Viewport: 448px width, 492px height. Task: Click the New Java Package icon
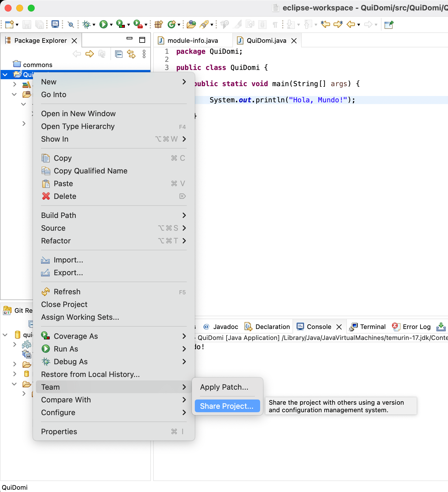(x=159, y=25)
